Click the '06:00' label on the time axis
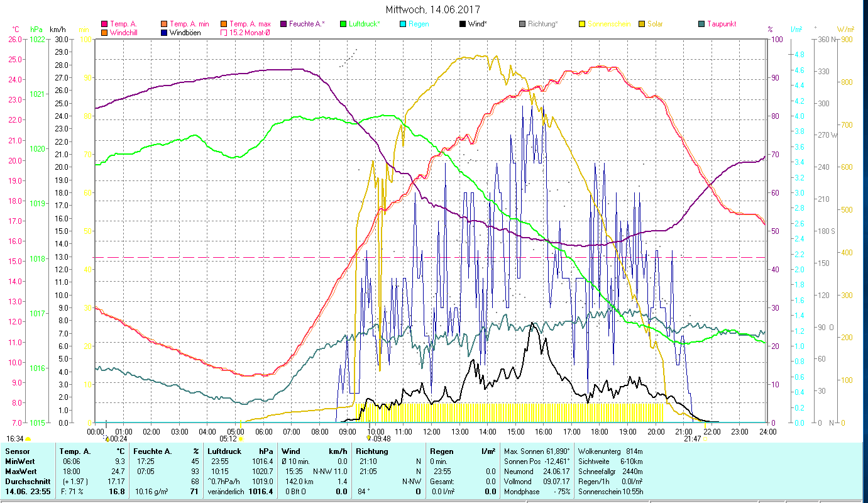Image resolution: width=868 pixels, height=503 pixels. [263, 432]
